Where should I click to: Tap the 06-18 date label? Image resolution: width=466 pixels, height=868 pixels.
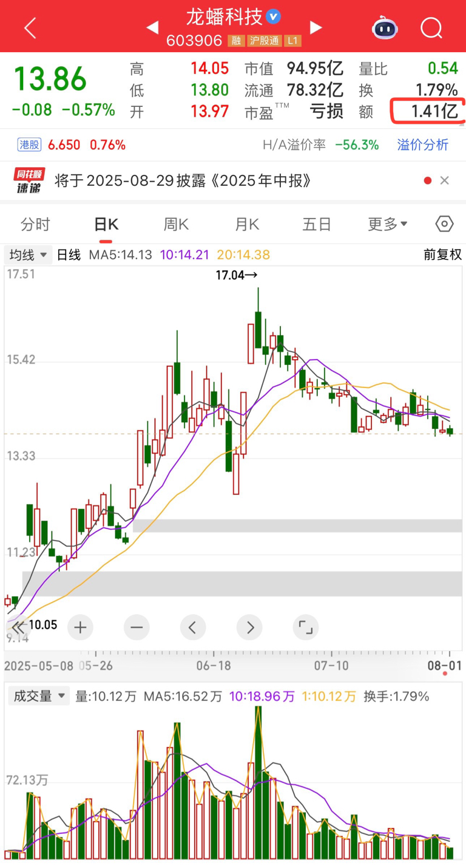click(x=214, y=666)
